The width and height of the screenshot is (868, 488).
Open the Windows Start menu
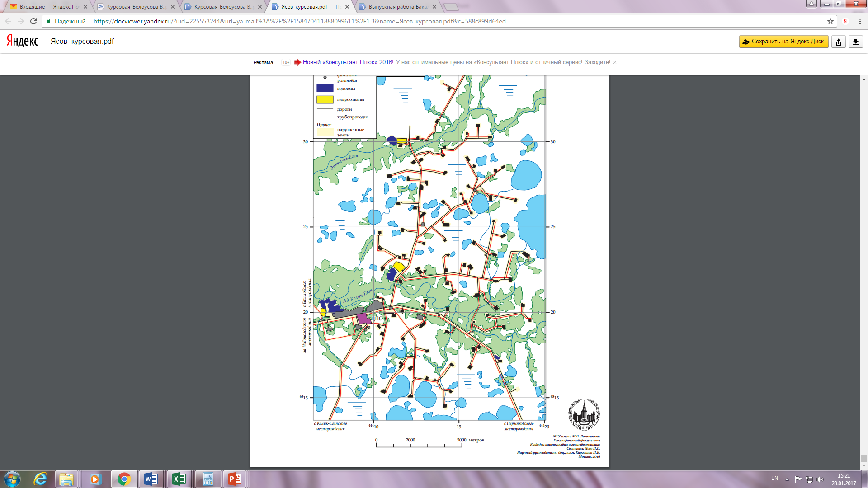pos(12,479)
